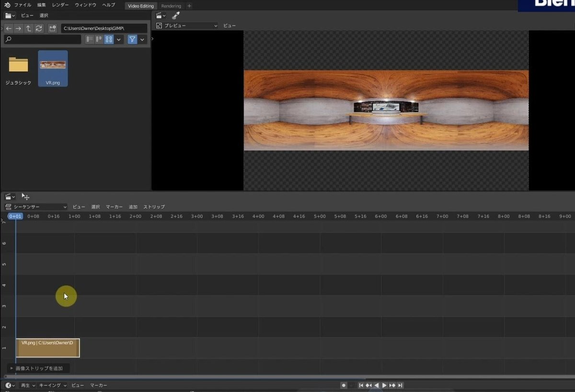The image size is (575, 392).
Task: Switch to horizontal list display mode
Action: pyautogui.click(x=99, y=39)
